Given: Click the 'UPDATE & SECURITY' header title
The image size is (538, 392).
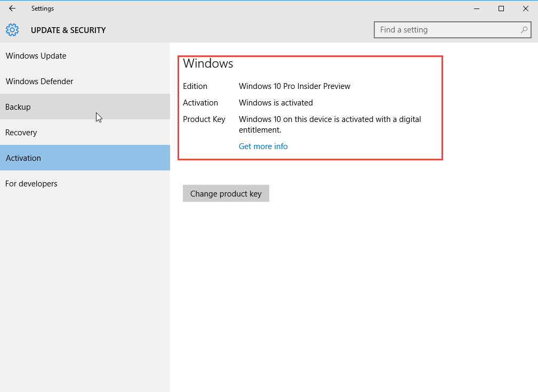Looking at the screenshot, I should tap(68, 30).
